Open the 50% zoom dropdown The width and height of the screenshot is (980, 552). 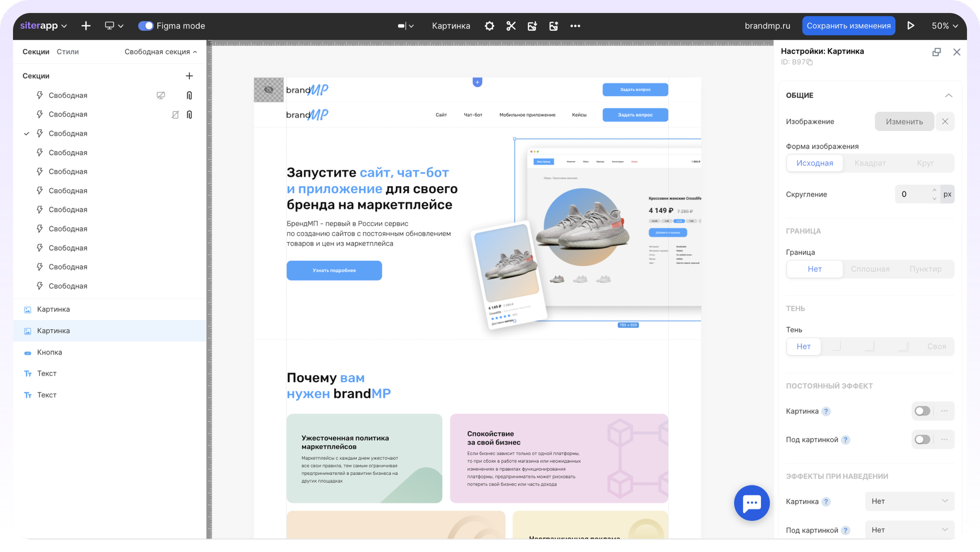pyautogui.click(x=945, y=26)
